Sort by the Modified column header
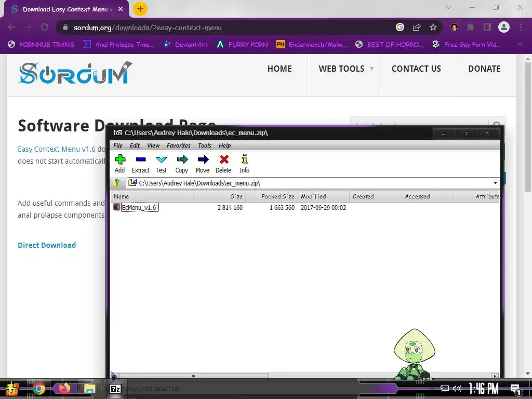The height and width of the screenshot is (399, 532). coord(323,196)
